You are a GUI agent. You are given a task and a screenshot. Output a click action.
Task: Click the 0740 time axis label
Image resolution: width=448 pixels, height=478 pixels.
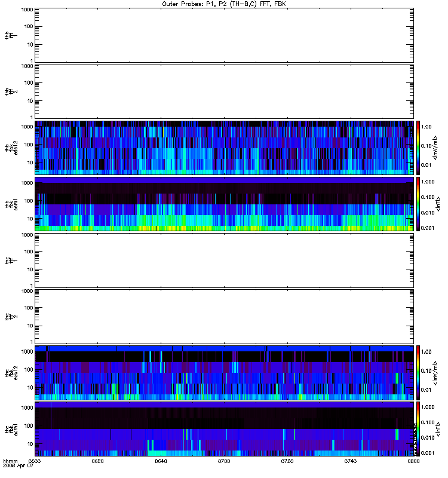click(351, 461)
